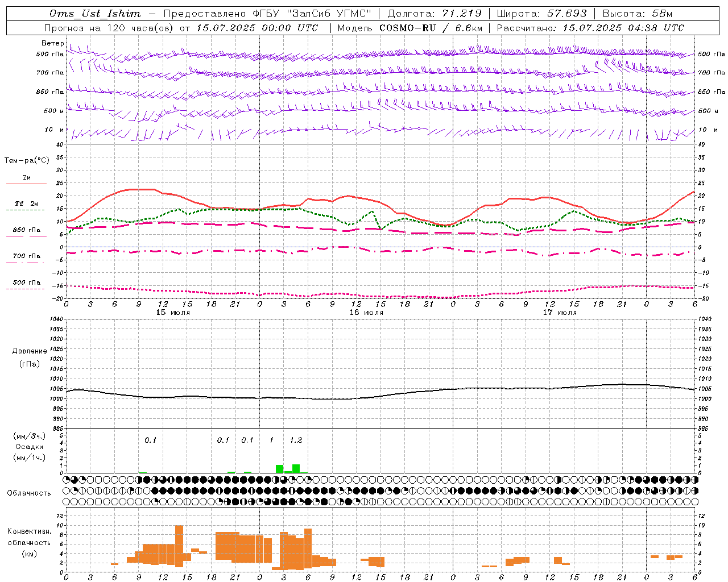Select the Тем-ра(°C) axis label
728x582 pixels.
(27, 161)
